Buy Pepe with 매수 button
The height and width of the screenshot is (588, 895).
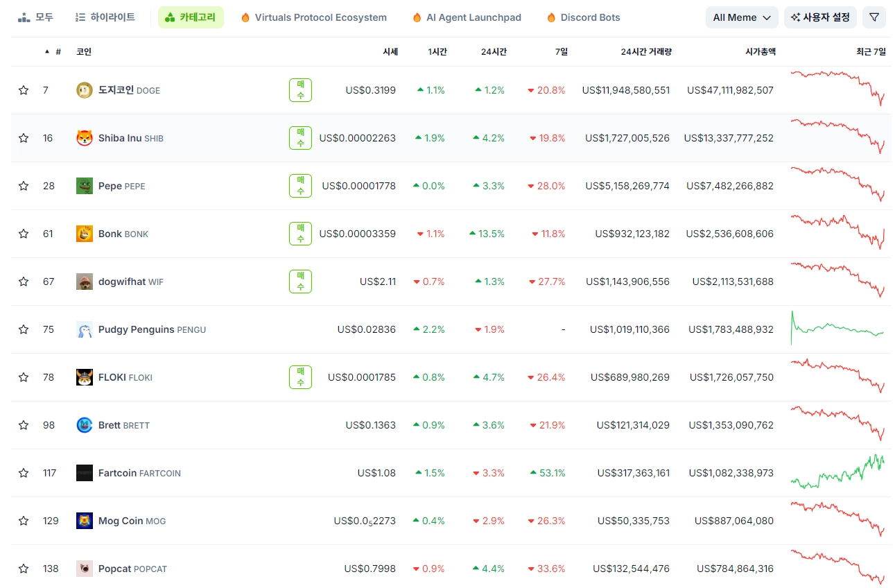(300, 186)
